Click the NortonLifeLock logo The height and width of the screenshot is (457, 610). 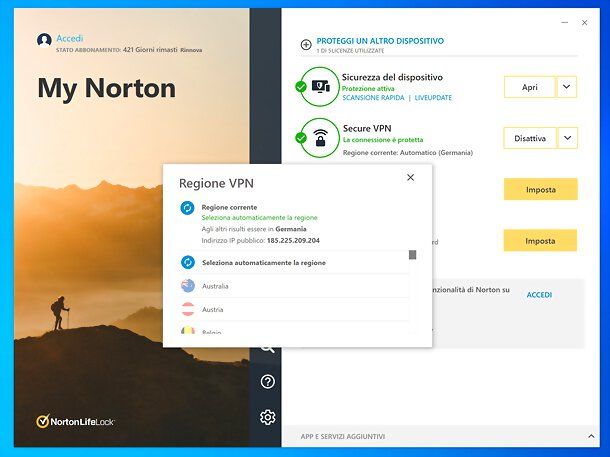(75, 421)
